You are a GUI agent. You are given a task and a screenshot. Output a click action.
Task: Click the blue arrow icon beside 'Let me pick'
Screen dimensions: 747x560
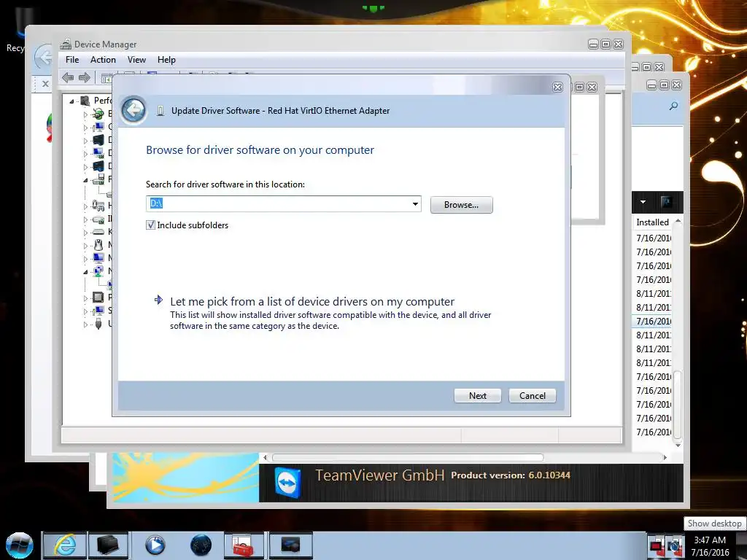[x=158, y=300]
